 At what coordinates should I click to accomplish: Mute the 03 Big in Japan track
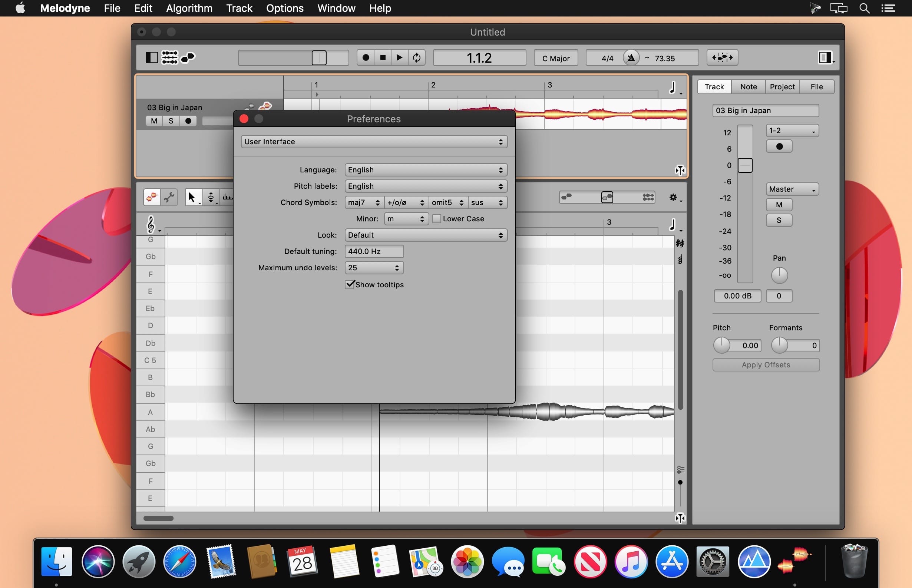pyautogui.click(x=154, y=121)
